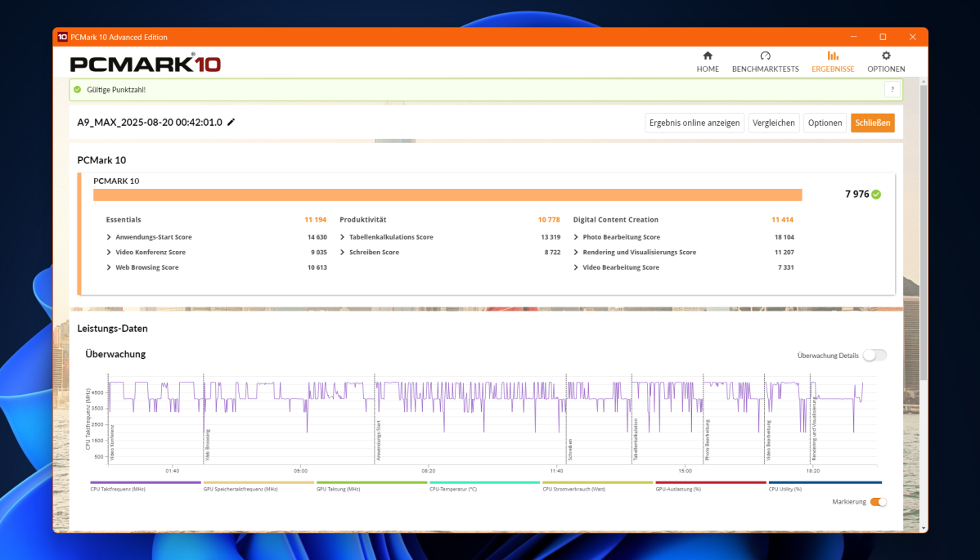980x560 pixels.
Task: Edit result name with pencil icon
Action: point(232,123)
